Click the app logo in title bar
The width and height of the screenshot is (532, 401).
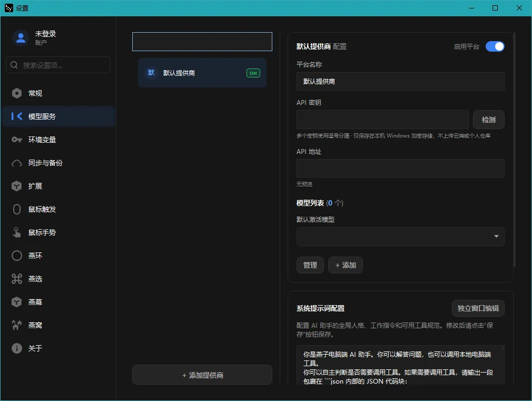click(9, 8)
